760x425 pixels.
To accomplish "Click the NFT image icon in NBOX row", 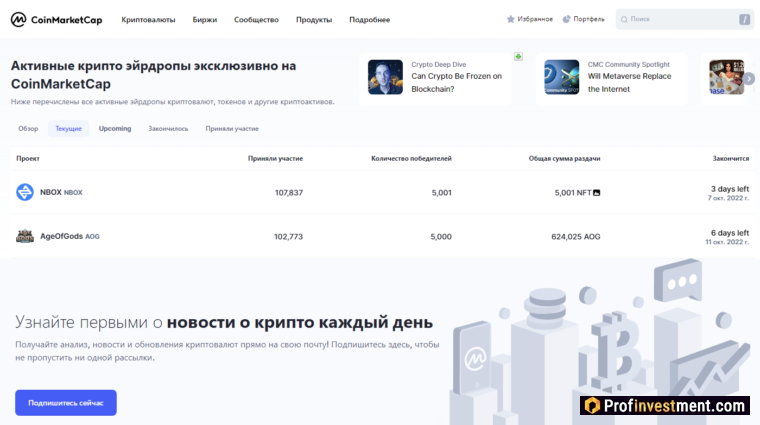I will point(597,192).
